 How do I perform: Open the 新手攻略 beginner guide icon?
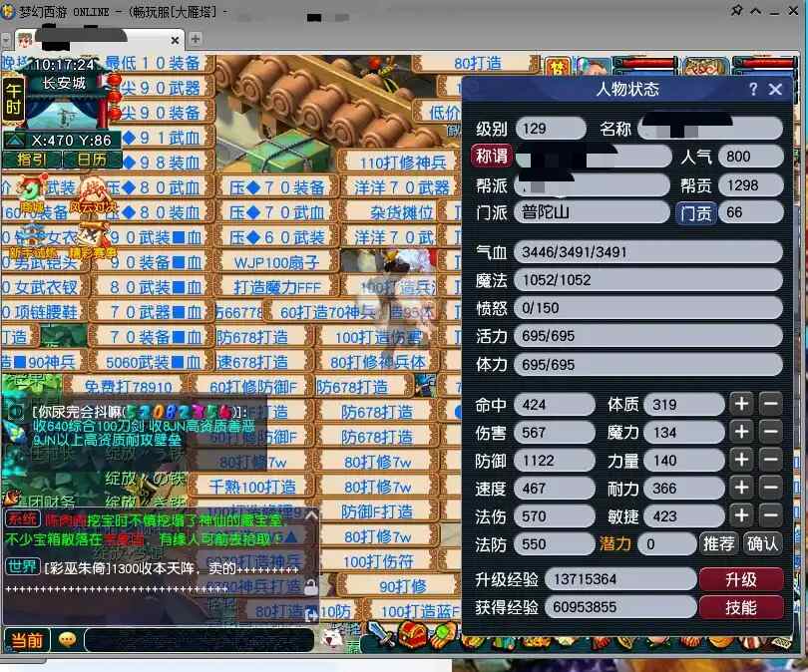pyautogui.click(x=32, y=242)
